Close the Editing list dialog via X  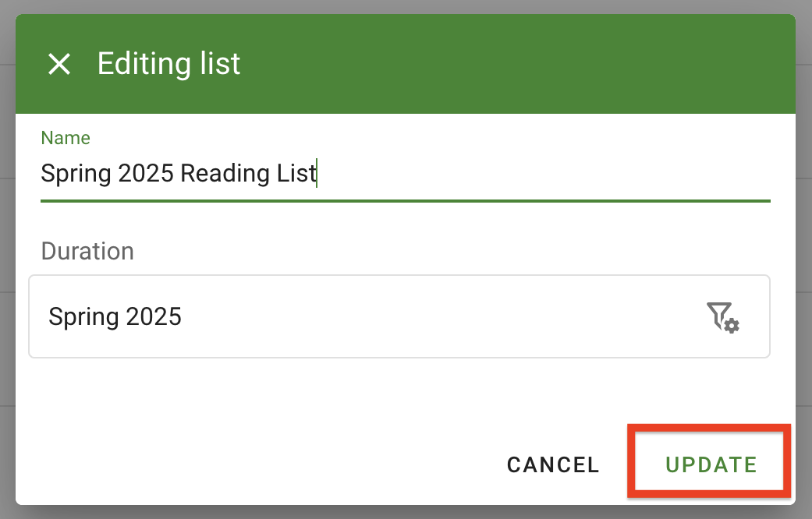click(59, 64)
